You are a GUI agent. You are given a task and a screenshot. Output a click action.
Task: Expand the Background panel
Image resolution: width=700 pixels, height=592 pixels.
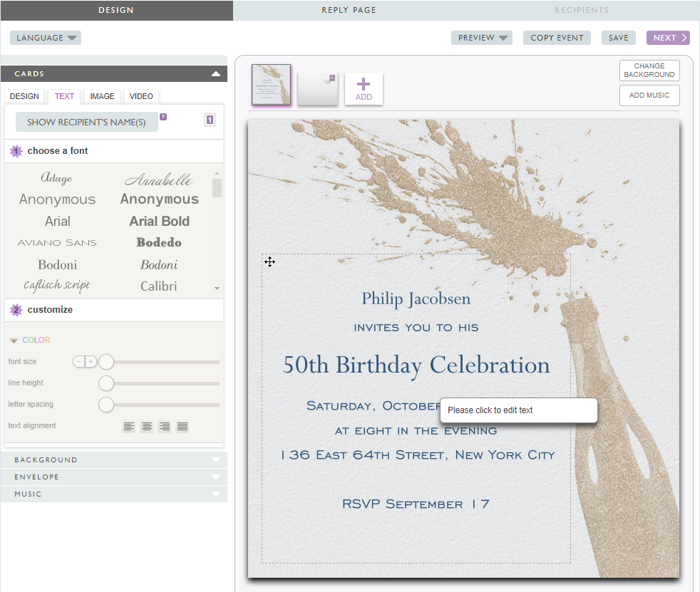tap(114, 460)
